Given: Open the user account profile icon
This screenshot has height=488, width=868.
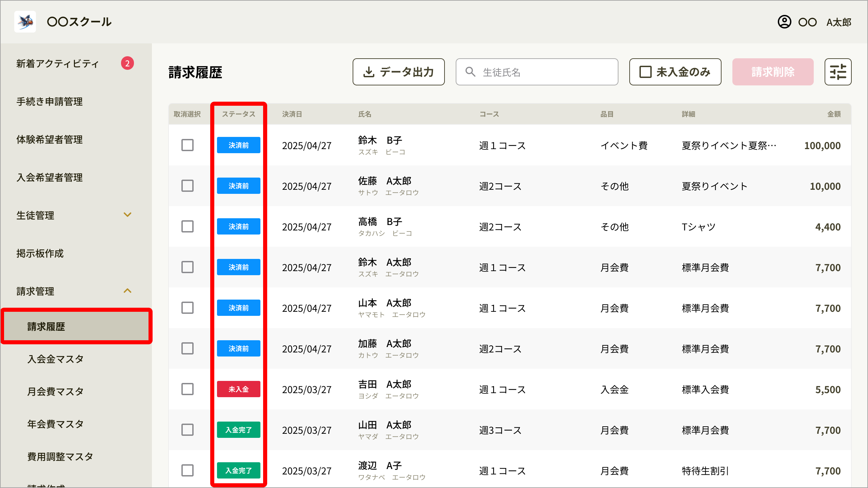Looking at the screenshot, I should (784, 22).
